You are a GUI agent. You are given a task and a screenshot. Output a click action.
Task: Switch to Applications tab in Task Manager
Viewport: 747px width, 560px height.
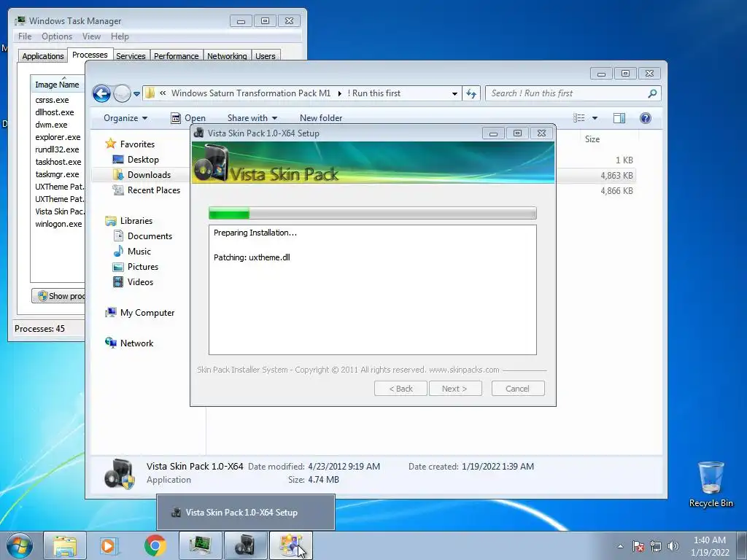[43, 55]
